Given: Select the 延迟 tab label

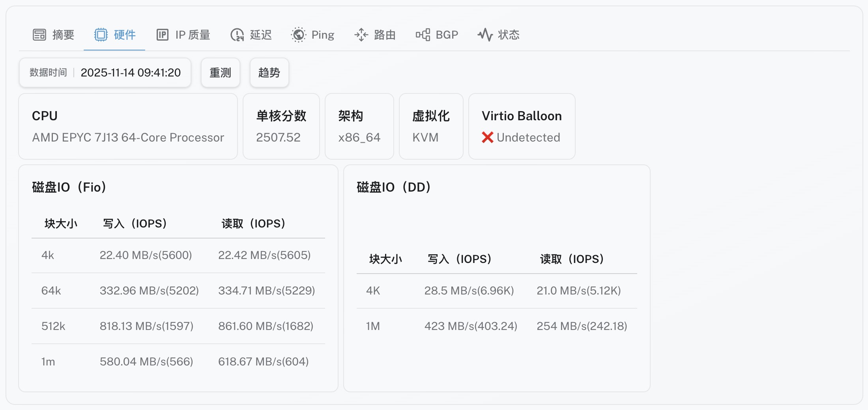Looking at the screenshot, I should (x=261, y=35).
